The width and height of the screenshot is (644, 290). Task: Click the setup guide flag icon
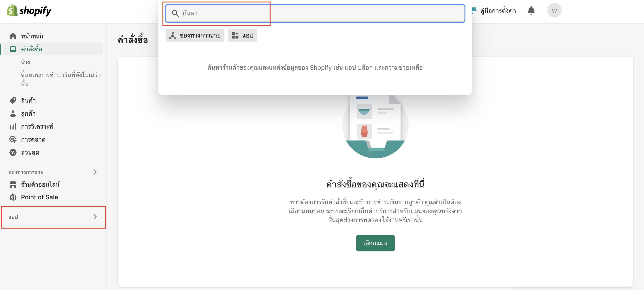(474, 10)
